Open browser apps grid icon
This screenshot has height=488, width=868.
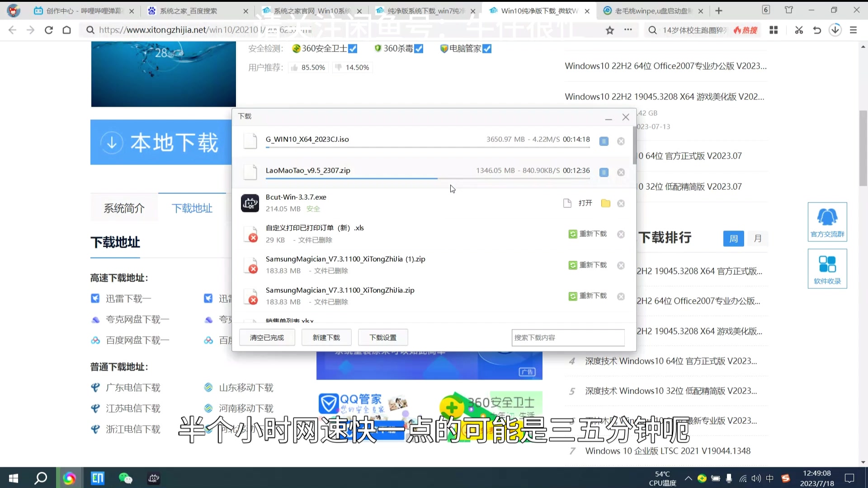pos(774,30)
